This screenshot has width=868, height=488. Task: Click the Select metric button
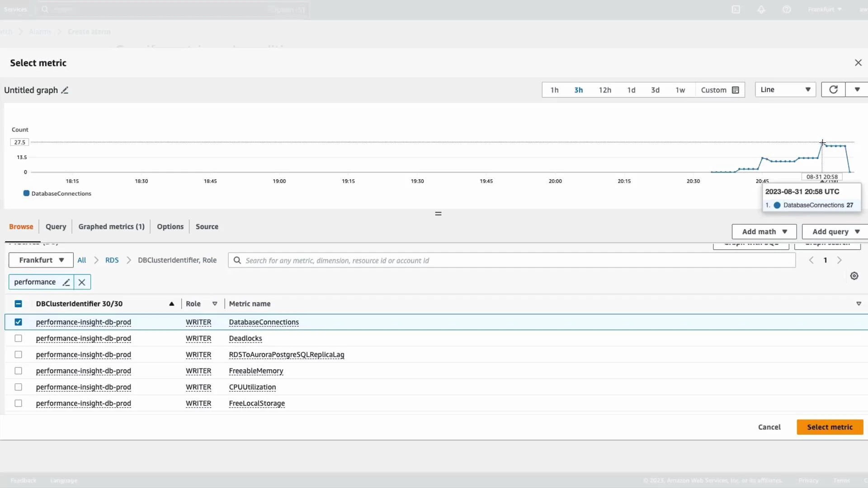coord(830,427)
